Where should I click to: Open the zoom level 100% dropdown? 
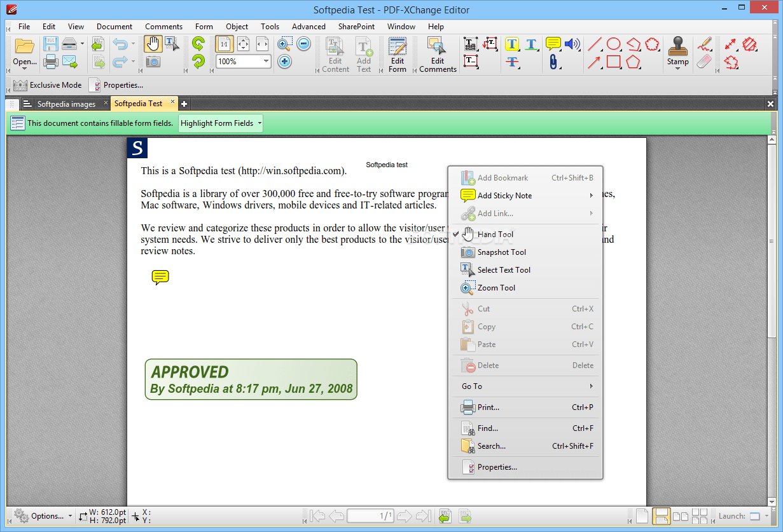pyautogui.click(x=265, y=62)
